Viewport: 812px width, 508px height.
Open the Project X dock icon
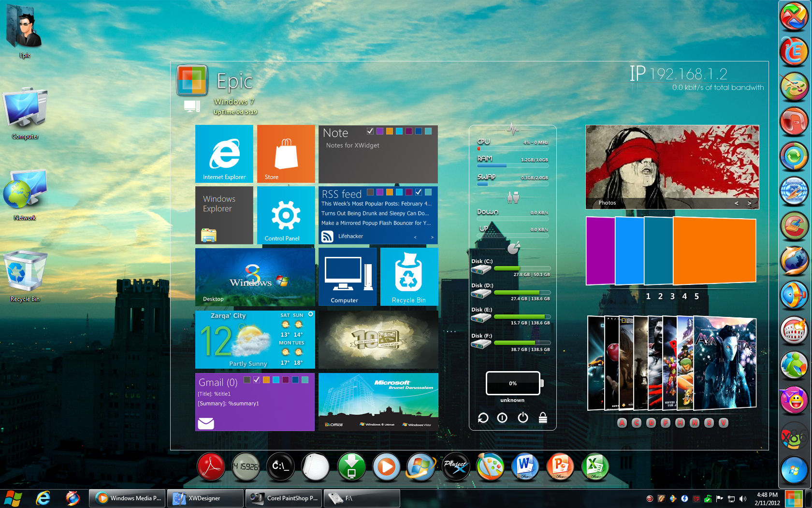click(x=456, y=466)
